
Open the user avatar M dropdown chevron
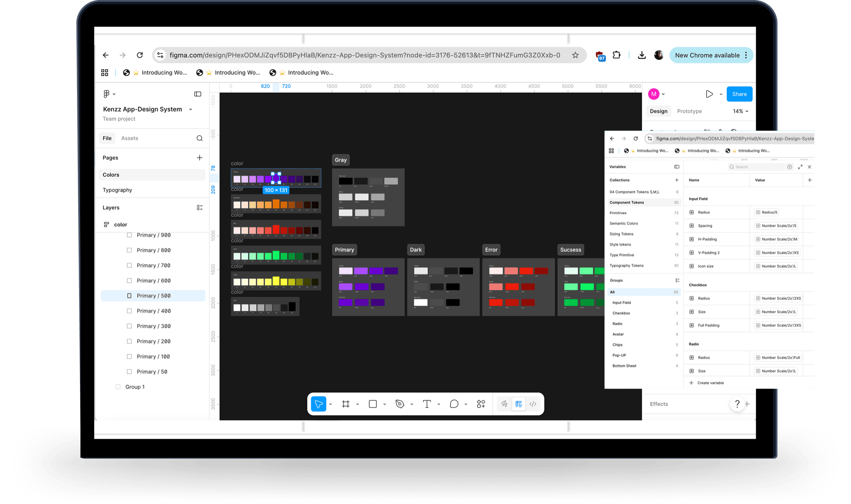point(663,94)
